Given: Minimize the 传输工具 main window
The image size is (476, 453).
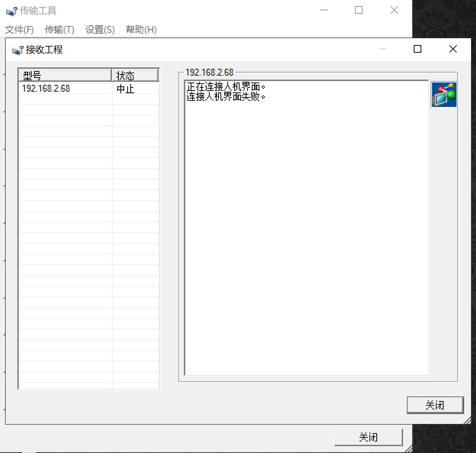Looking at the screenshot, I should point(324,10).
